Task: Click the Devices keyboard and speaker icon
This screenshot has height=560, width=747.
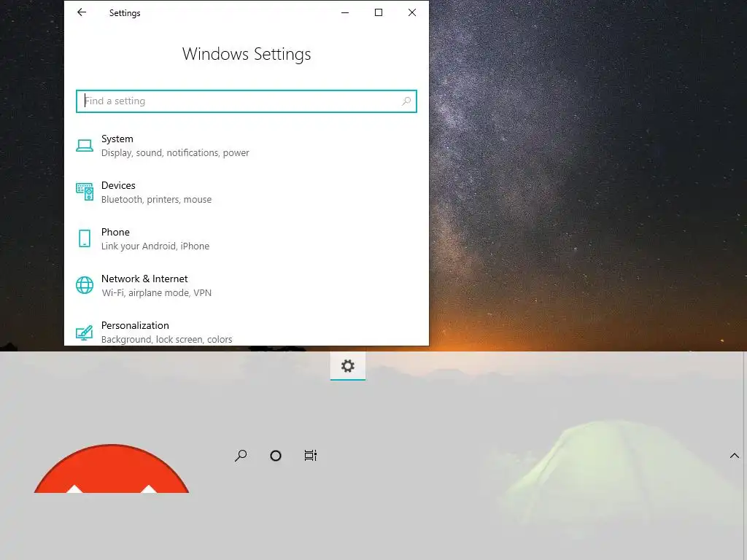Action: tap(85, 192)
